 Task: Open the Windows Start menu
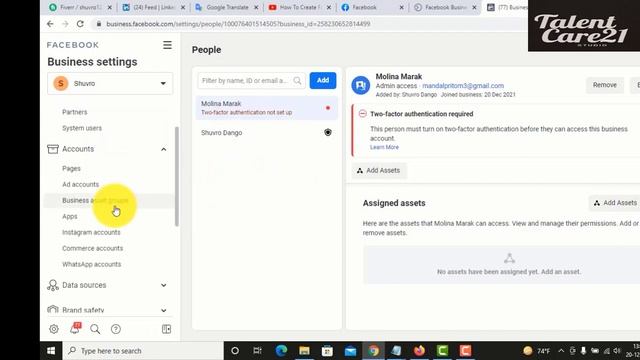51,351
